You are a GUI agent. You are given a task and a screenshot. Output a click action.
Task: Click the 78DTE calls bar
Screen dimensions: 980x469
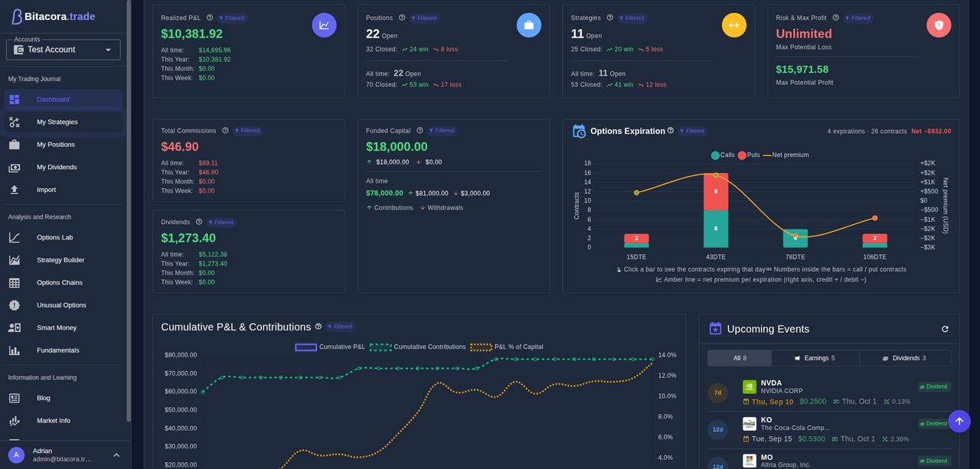click(795, 239)
